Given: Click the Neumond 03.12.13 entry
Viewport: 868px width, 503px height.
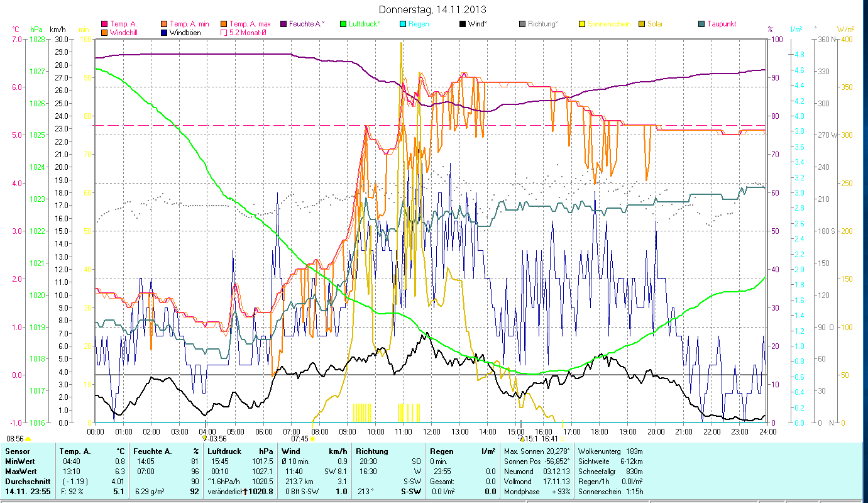Looking at the screenshot, I should tap(536, 471).
